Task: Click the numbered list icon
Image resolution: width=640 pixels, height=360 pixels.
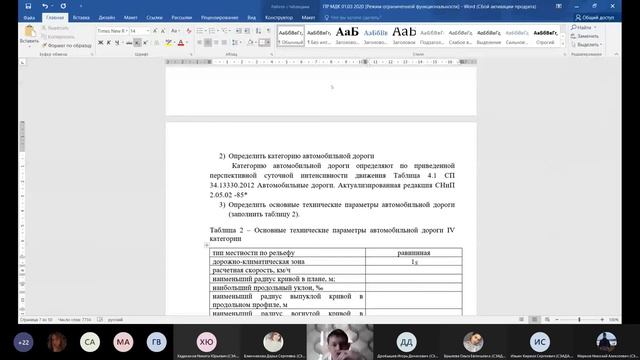Action: click(x=212, y=31)
